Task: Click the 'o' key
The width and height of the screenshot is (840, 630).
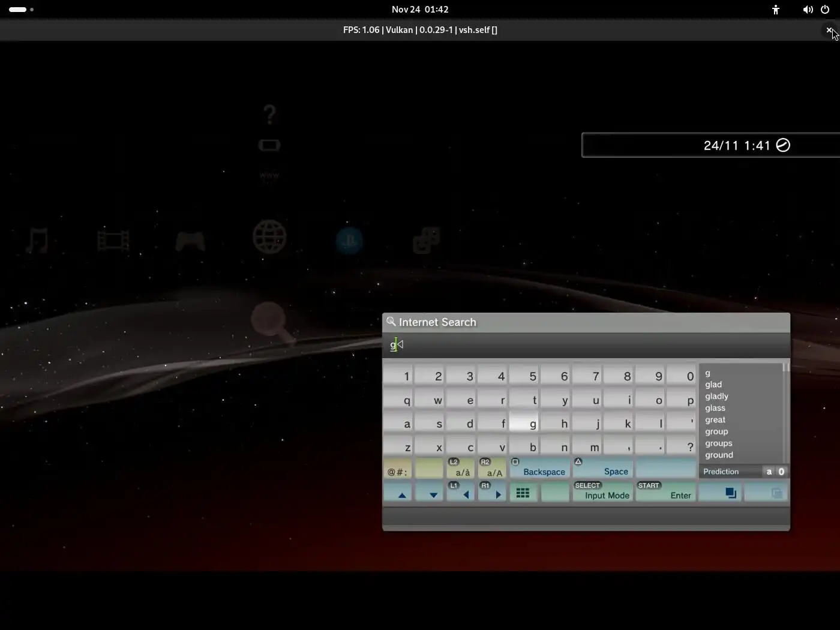Action: (x=650, y=398)
